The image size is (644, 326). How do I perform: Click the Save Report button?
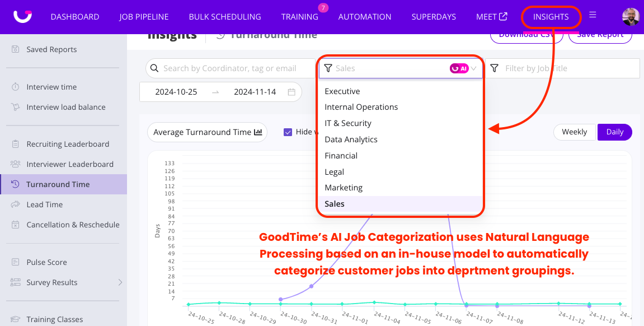(x=600, y=37)
